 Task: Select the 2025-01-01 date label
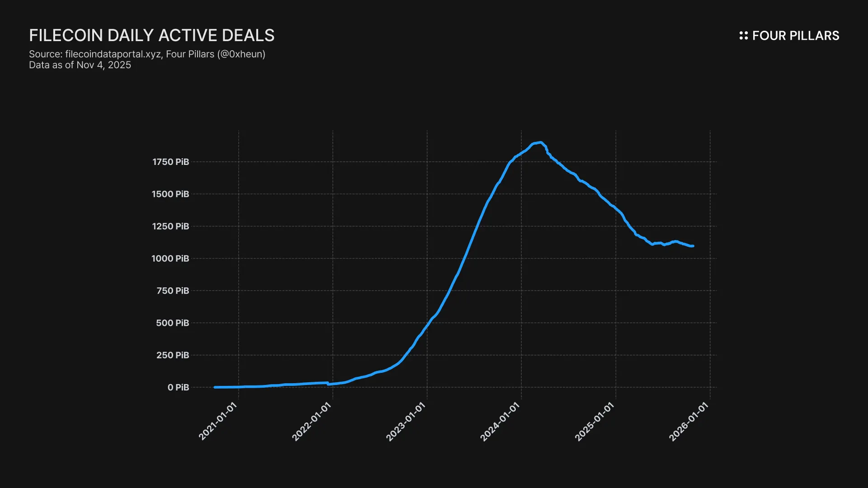click(x=594, y=422)
